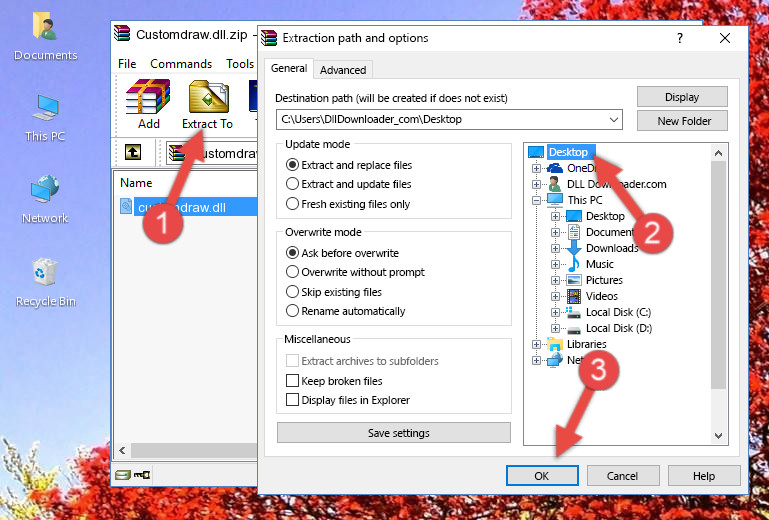Select This PC in folder tree
Viewport: 769px width, 520px height.
click(585, 200)
